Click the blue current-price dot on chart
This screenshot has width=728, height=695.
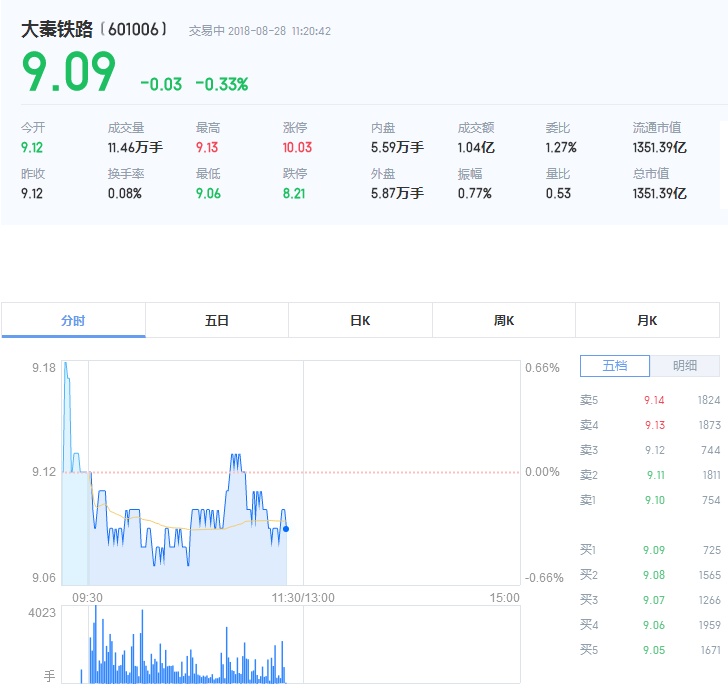click(286, 529)
